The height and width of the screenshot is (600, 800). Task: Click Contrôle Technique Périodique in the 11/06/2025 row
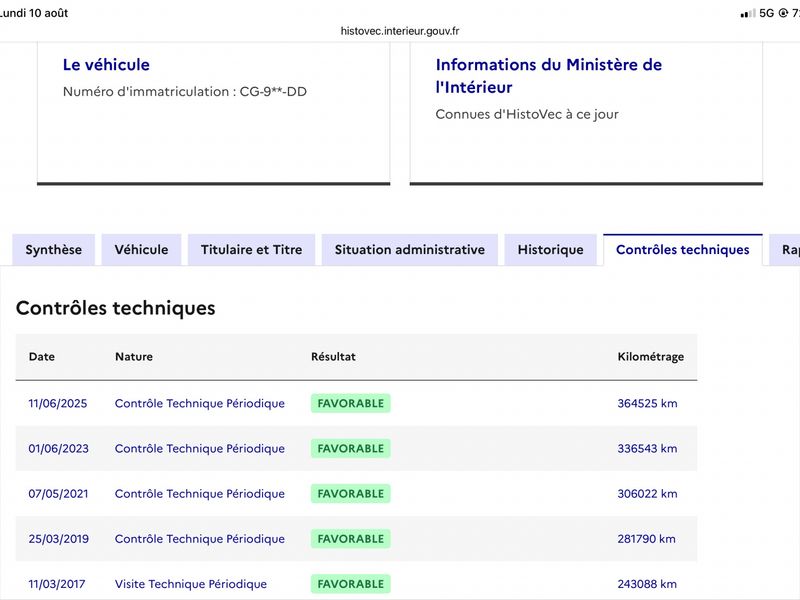pyautogui.click(x=199, y=404)
